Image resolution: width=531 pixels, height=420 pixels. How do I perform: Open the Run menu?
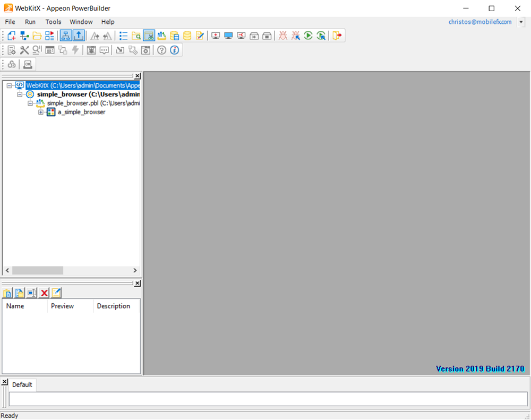(x=30, y=22)
